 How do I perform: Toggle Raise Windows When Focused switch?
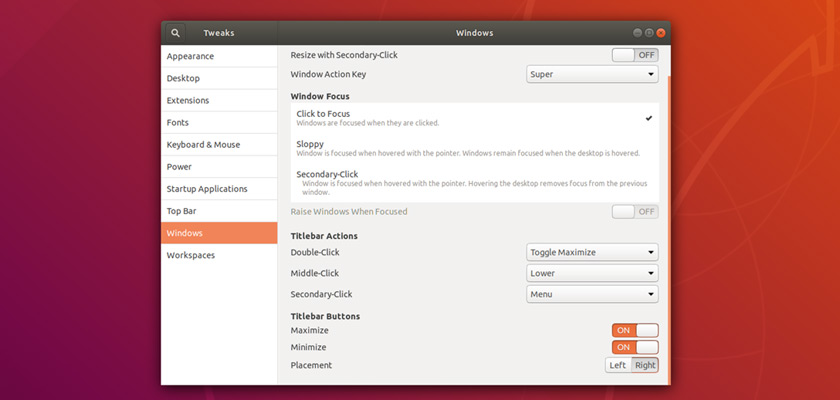tap(635, 212)
